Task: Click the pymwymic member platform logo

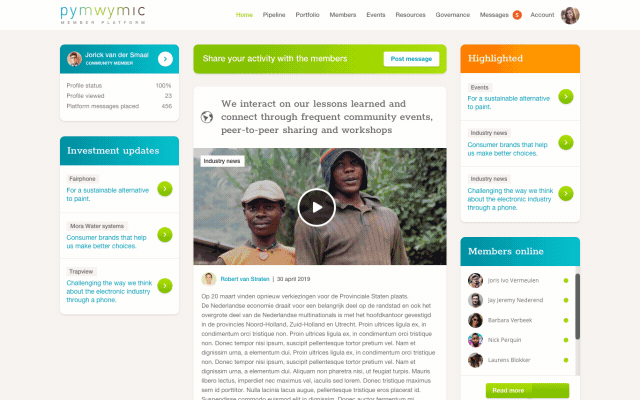Action: tap(103, 15)
